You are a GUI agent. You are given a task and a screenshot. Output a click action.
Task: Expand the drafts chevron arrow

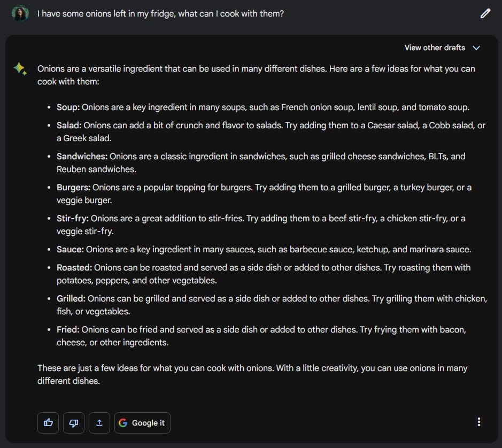pyautogui.click(x=476, y=48)
